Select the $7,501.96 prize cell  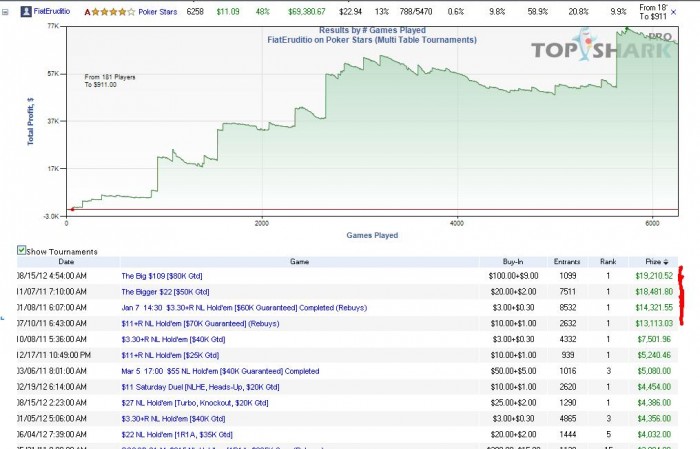(654, 339)
